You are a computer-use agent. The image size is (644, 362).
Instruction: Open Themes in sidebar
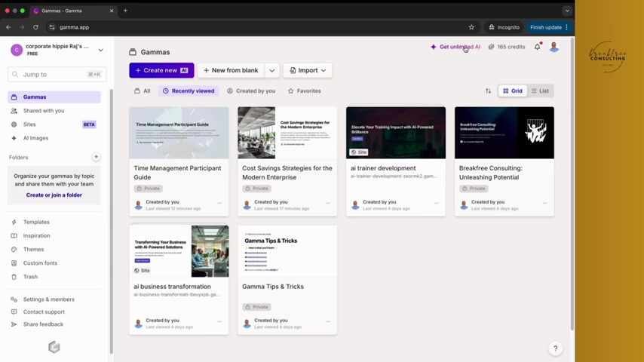[54, 250]
